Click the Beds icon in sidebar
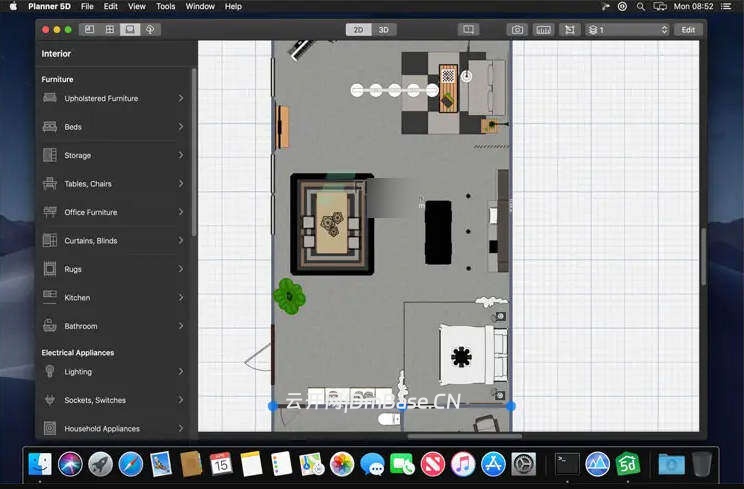Screen dimensions: 744x489 pos(50,127)
